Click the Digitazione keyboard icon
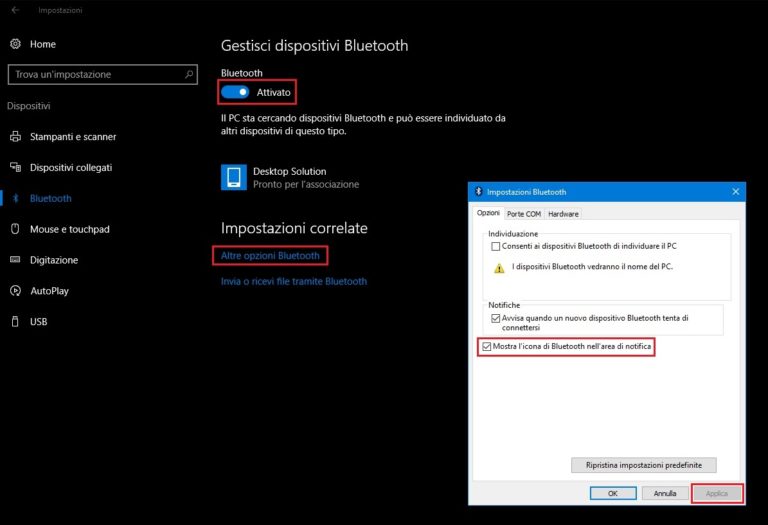768x525 pixels. coord(15,260)
